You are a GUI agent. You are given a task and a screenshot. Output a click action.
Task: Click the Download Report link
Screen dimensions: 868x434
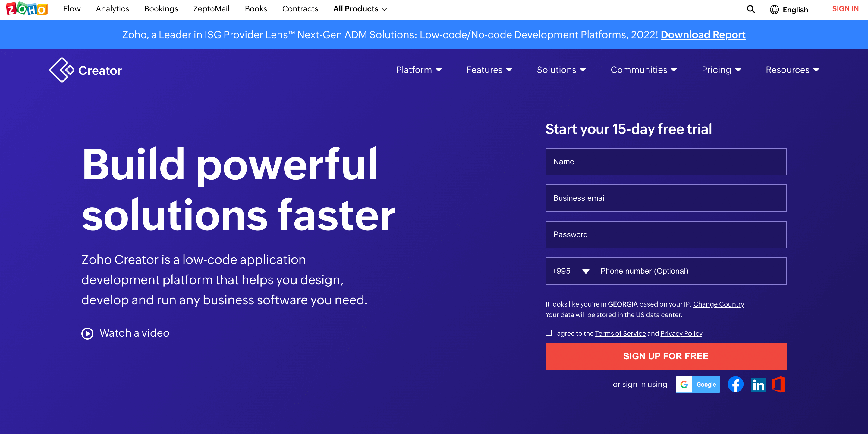click(x=703, y=34)
